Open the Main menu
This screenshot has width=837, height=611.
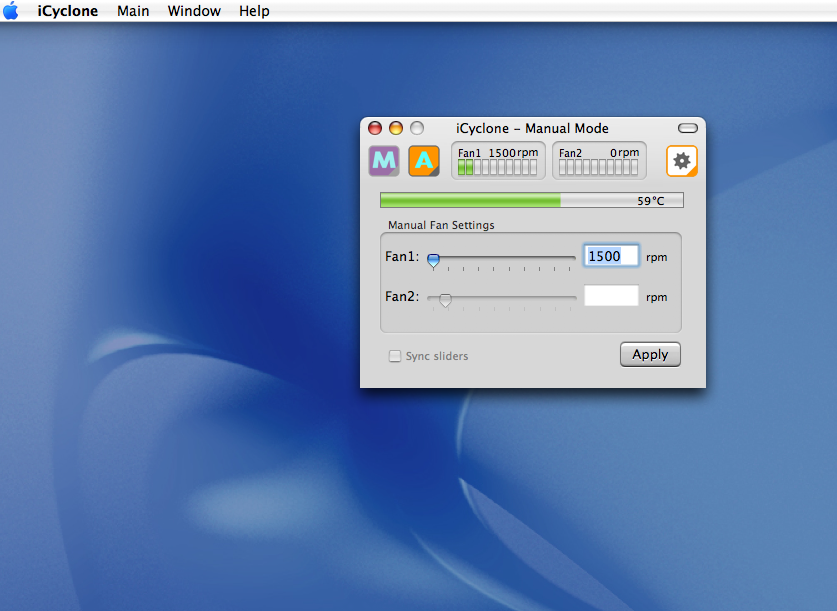pos(133,11)
